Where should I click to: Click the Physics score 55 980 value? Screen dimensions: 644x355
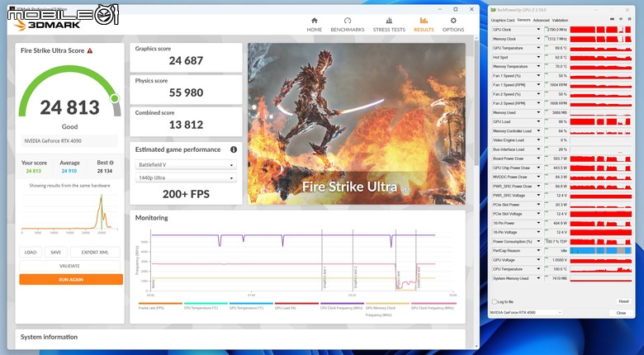tap(186, 92)
